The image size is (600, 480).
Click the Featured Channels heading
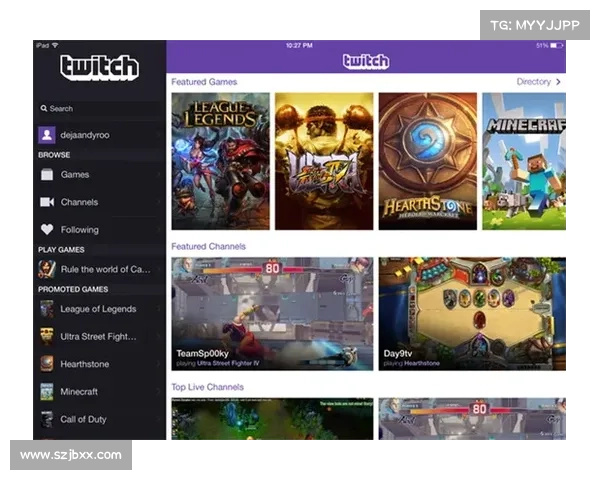209,246
